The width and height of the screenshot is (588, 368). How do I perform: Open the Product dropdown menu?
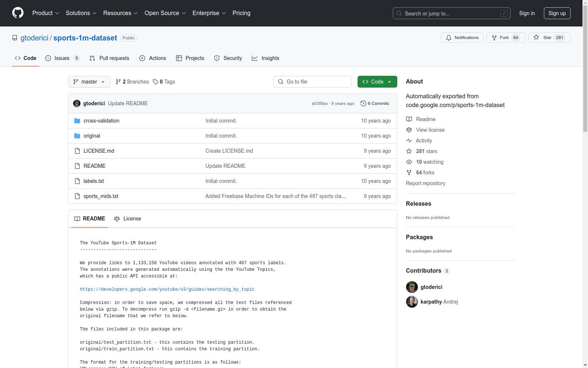[x=46, y=13]
